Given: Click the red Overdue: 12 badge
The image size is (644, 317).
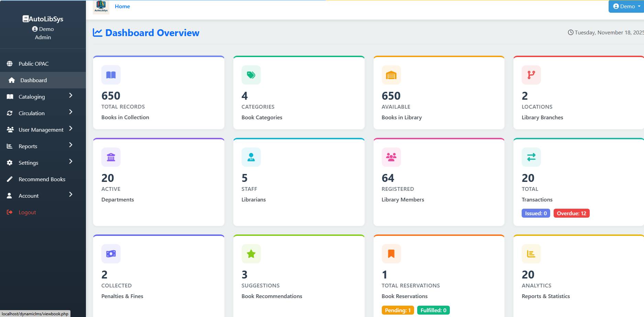Looking at the screenshot, I should point(571,214).
